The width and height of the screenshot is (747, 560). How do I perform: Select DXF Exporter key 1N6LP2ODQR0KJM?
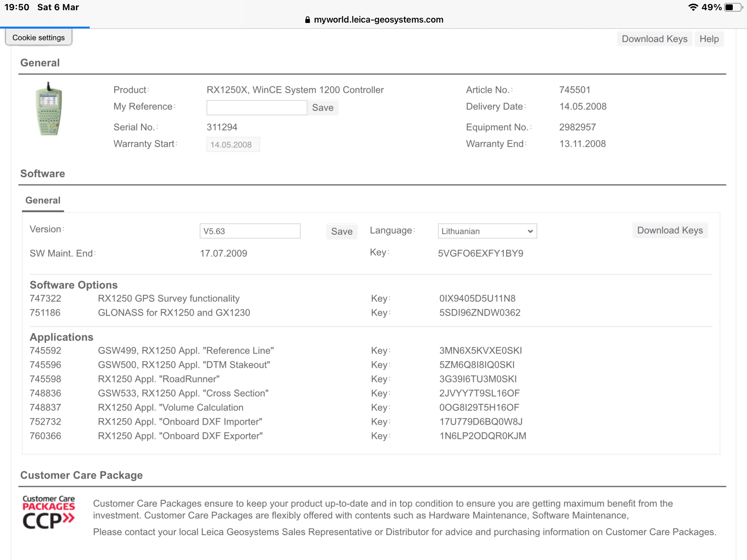[x=483, y=436]
